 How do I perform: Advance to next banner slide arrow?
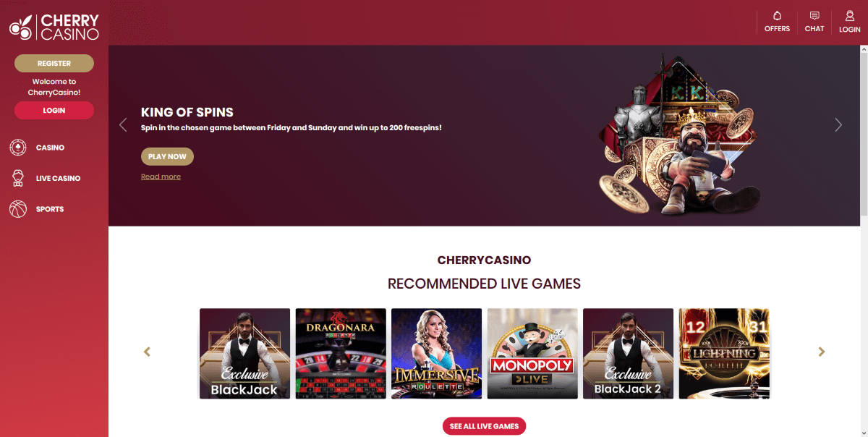point(838,124)
